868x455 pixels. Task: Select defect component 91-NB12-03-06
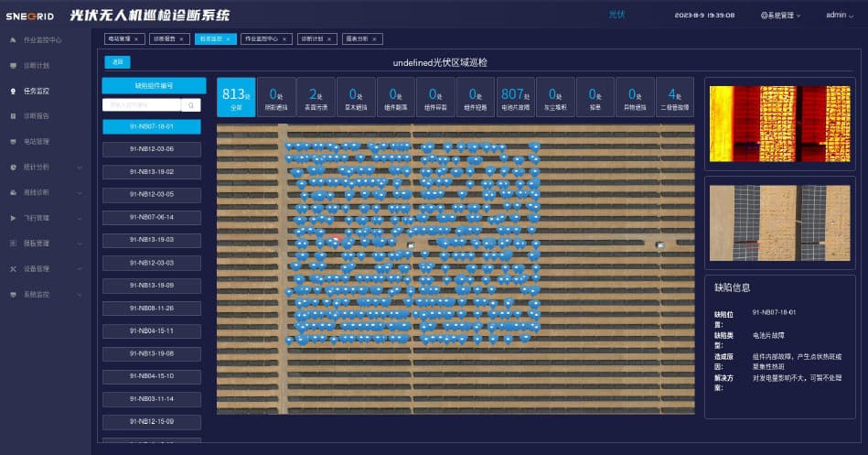[x=151, y=149]
